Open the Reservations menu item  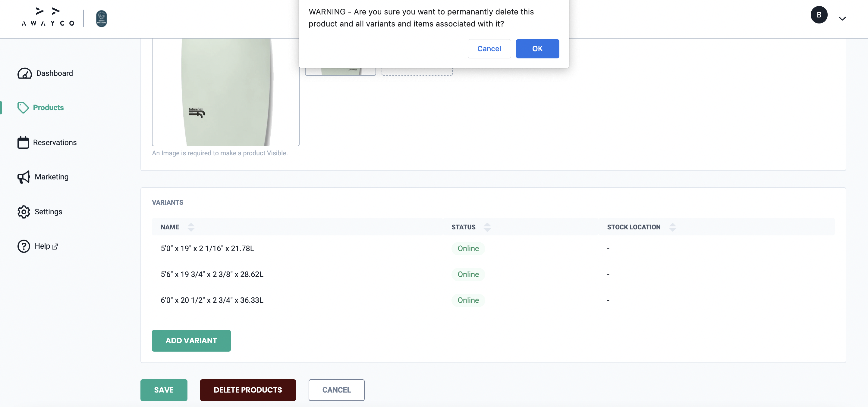click(55, 142)
